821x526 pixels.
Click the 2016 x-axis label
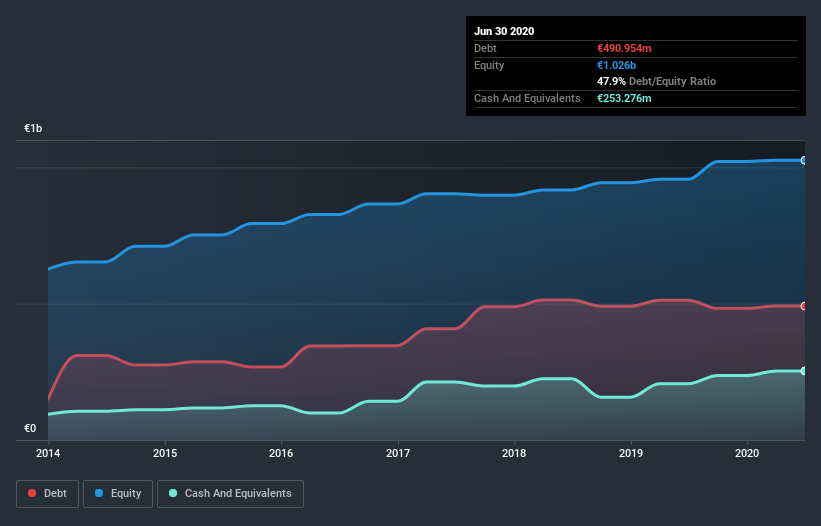281,453
